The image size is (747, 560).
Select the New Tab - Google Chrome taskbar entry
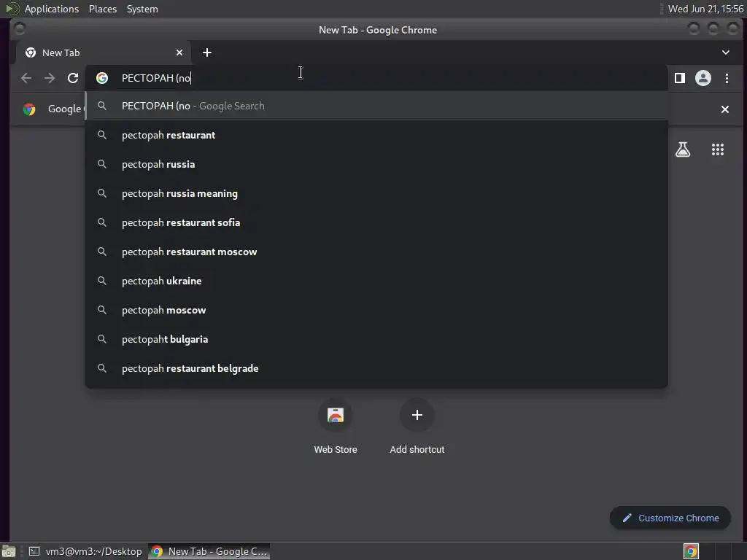[x=209, y=551]
